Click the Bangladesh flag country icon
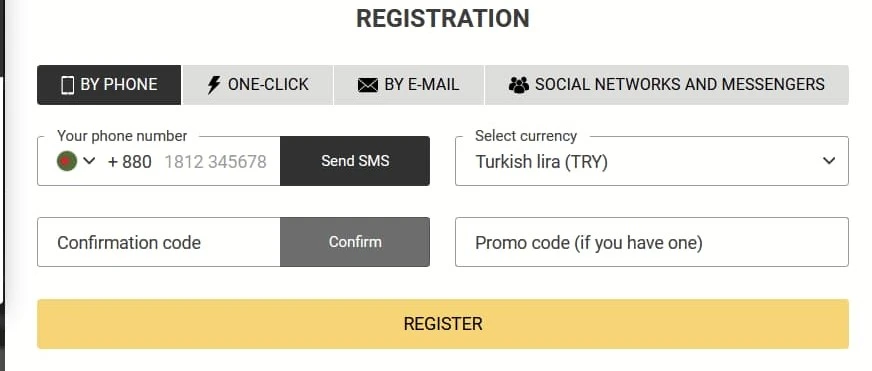This screenshot has height=371, width=872. (x=67, y=161)
